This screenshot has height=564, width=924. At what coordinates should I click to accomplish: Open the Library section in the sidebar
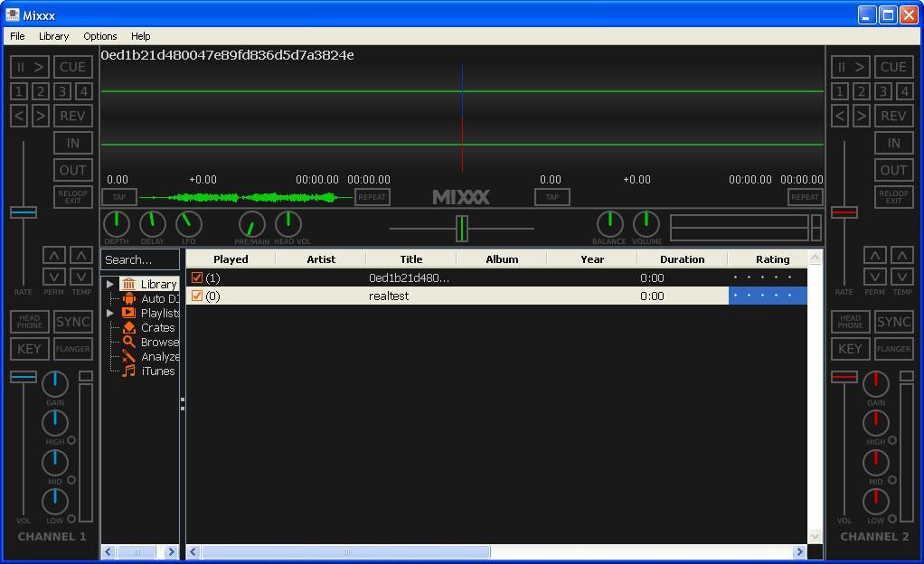[154, 283]
